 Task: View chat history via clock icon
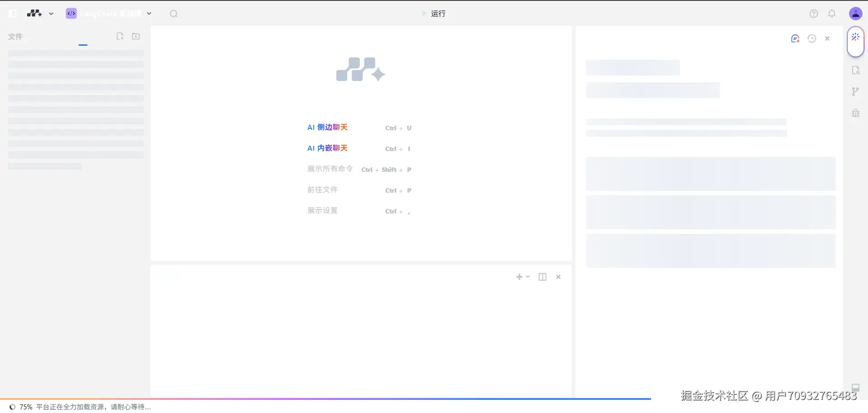tap(812, 38)
